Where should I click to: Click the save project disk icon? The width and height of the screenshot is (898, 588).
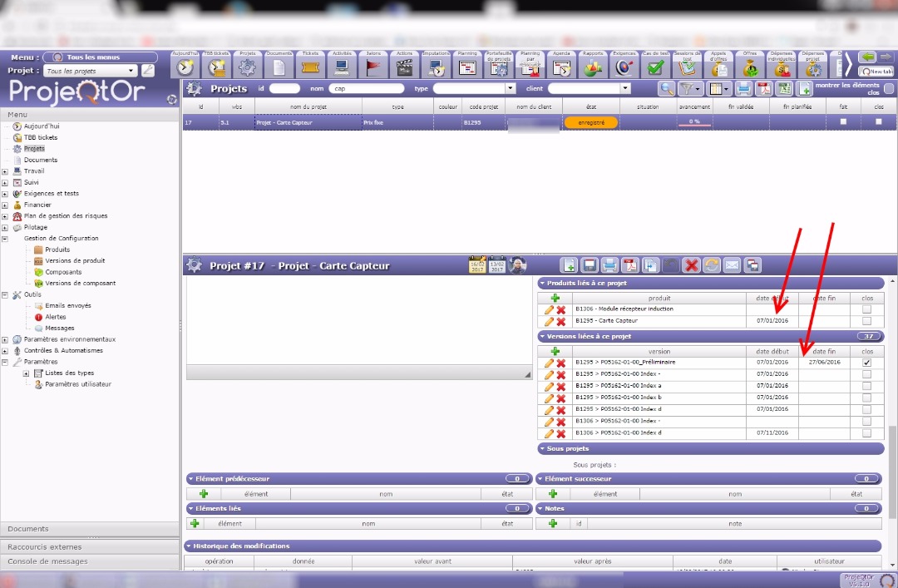pos(590,265)
